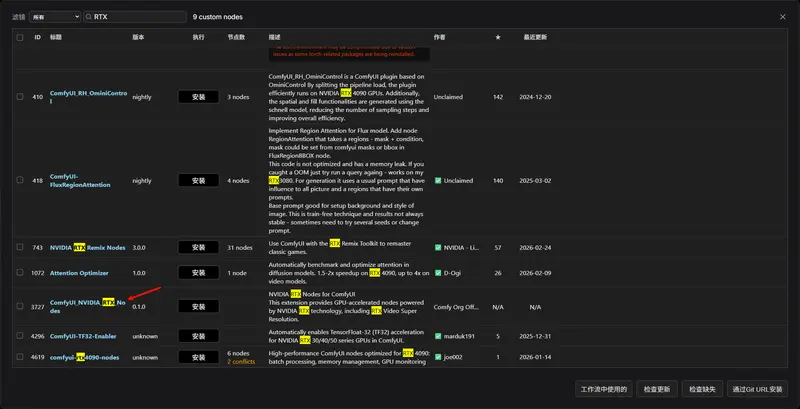Click the badge icon next to joe002
This screenshot has width=800, height=409.
pyautogui.click(x=438, y=354)
